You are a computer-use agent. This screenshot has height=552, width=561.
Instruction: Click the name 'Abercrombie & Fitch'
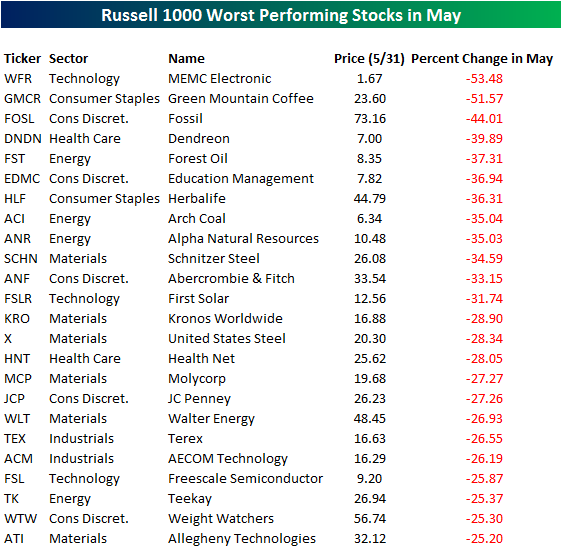(x=231, y=279)
